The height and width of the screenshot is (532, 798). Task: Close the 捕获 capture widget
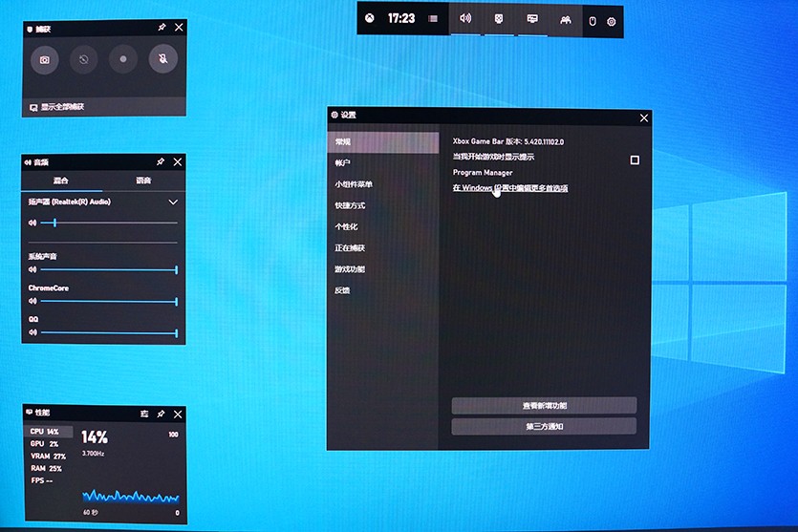(179, 27)
